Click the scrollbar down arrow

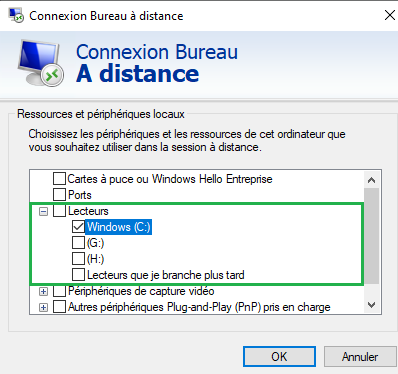click(x=371, y=305)
